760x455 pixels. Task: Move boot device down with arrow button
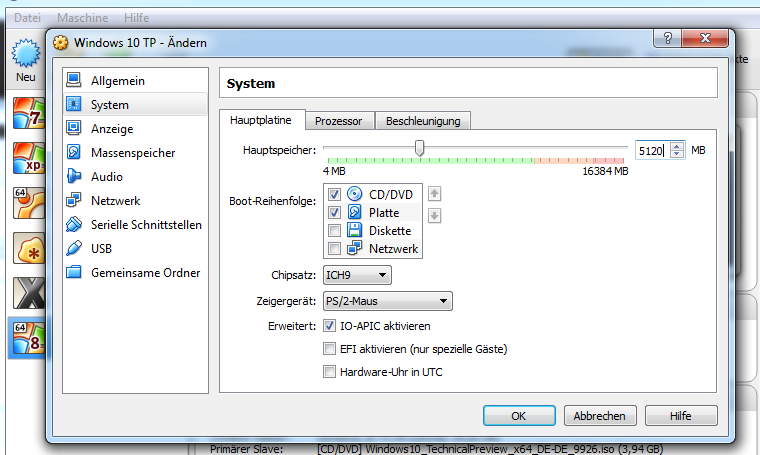click(x=434, y=215)
